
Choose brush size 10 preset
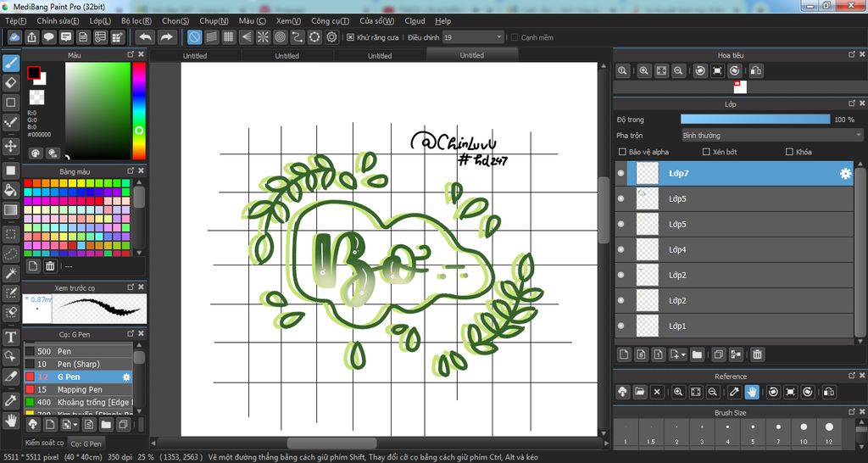[x=804, y=432]
